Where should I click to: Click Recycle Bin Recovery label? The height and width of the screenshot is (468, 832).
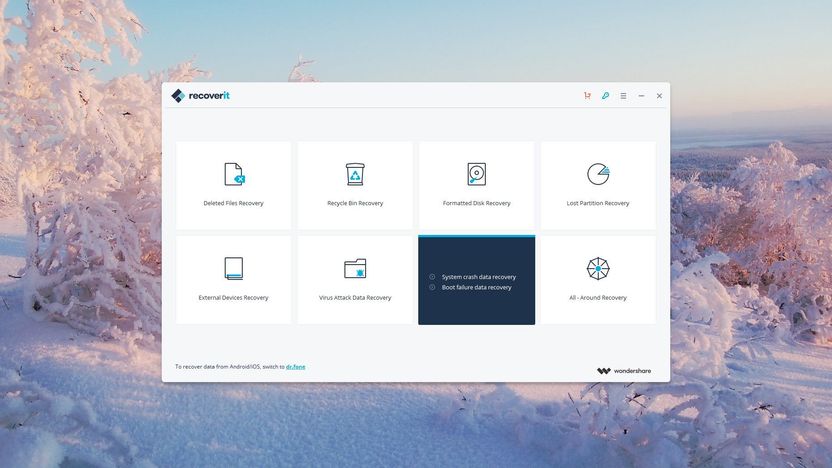355,203
